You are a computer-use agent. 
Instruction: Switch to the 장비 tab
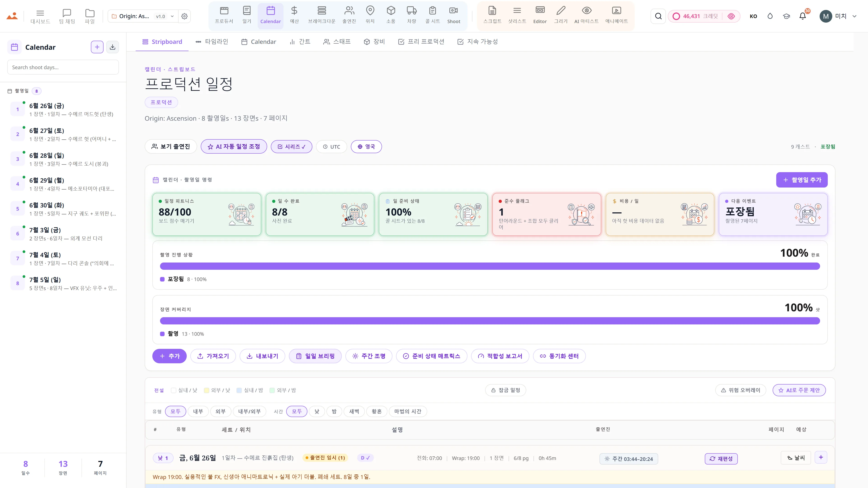click(x=374, y=42)
